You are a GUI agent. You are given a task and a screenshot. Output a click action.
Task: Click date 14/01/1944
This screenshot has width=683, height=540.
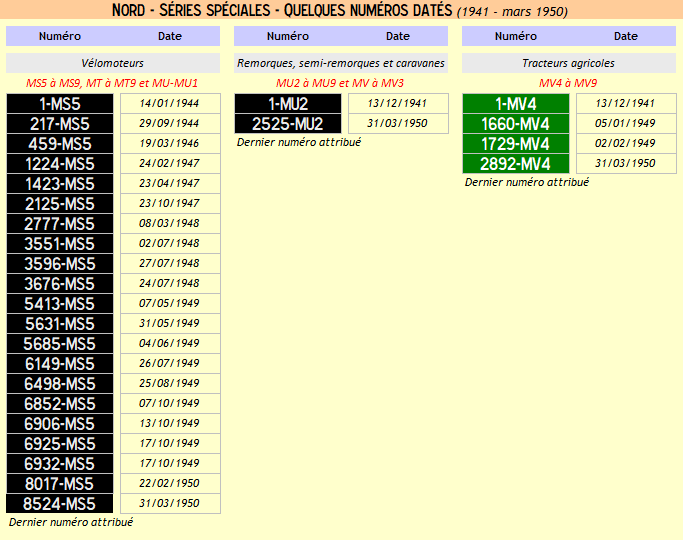coord(170,104)
